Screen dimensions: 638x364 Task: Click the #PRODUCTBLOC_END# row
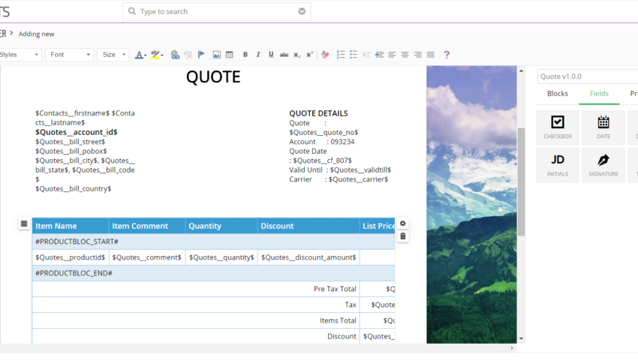(x=214, y=273)
